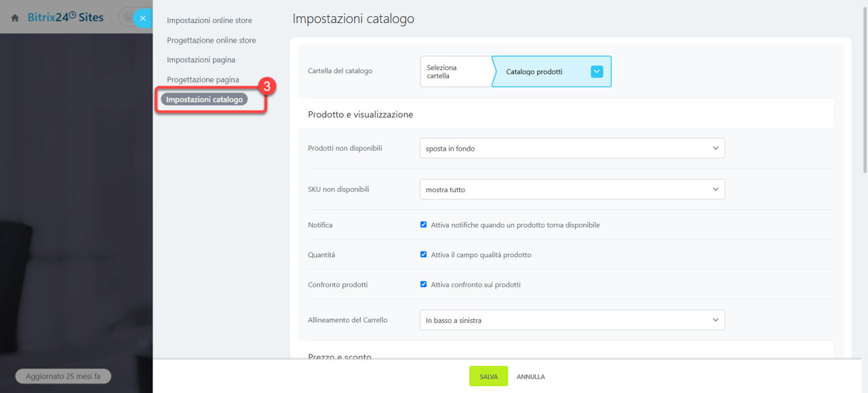Select Impostazioni pagina in sidebar
The height and width of the screenshot is (393, 868).
coord(201,60)
